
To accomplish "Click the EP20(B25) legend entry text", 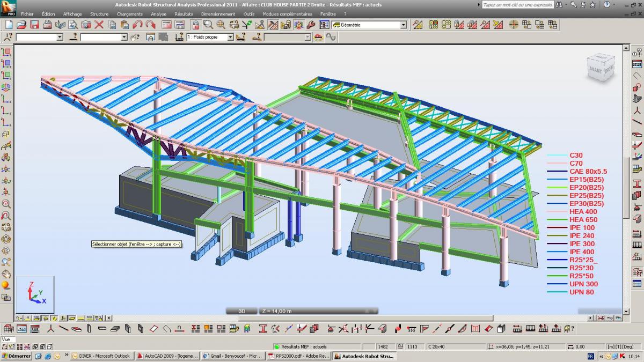I will [x=587, y=188].
